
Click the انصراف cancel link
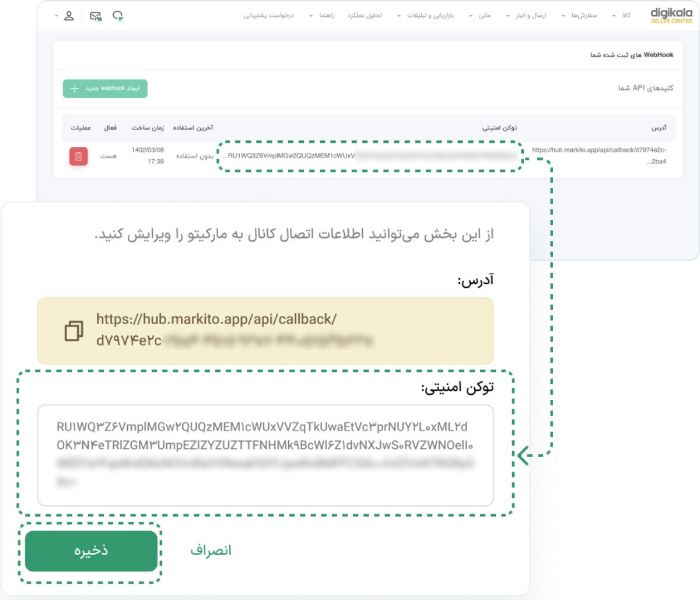(x=211, y=550)
